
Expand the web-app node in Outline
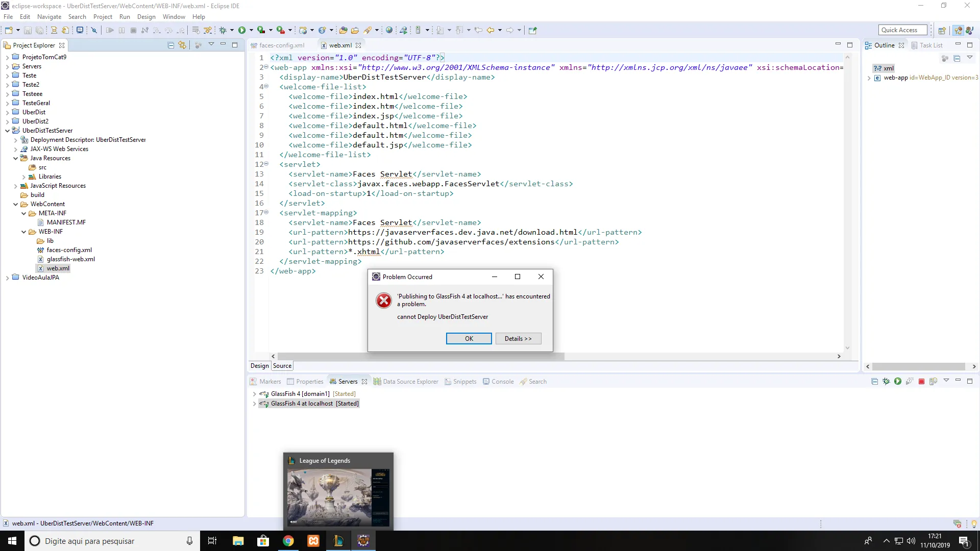click(869, 78)
